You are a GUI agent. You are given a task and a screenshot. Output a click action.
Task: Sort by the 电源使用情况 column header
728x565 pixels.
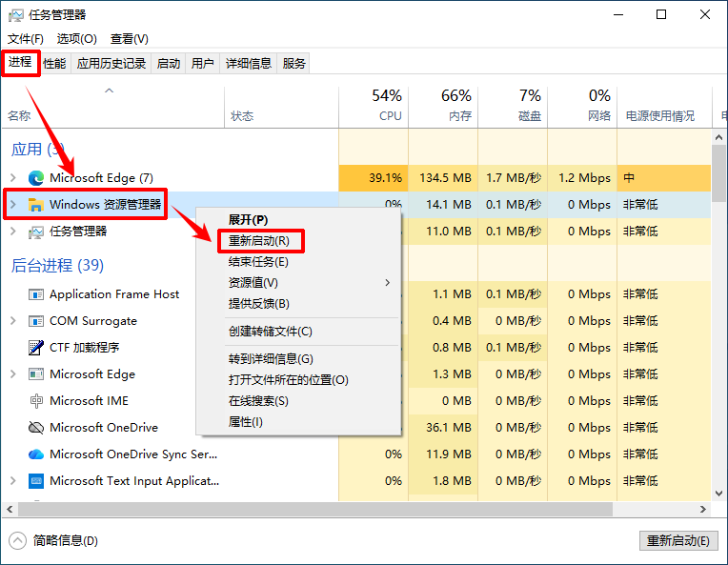[665, 107]
